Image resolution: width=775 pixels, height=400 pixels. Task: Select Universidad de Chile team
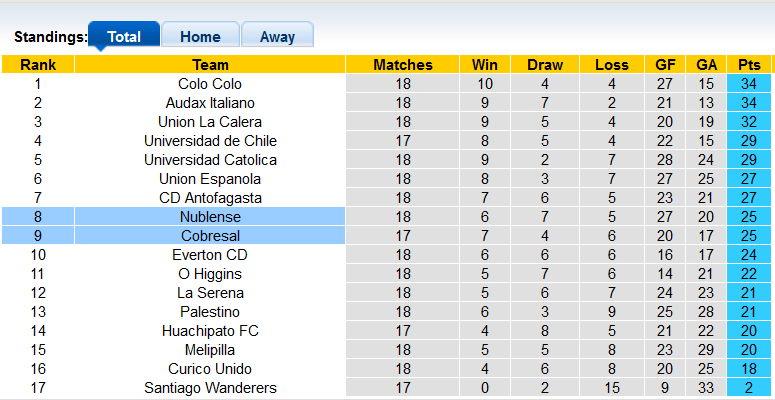tap(210, 141)
